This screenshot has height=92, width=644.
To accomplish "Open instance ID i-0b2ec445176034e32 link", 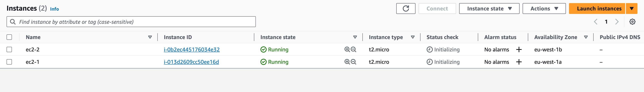I will tap(192, 49).
